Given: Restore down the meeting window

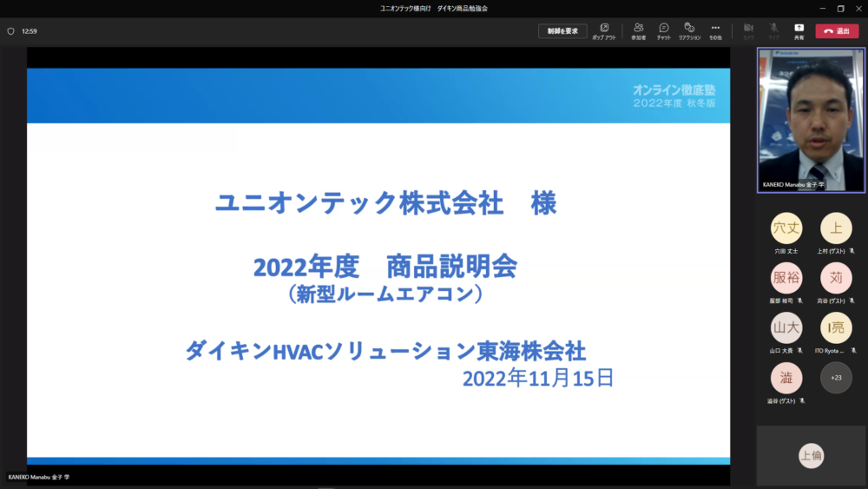Looking at the screenshot, I should click(841, 9).
